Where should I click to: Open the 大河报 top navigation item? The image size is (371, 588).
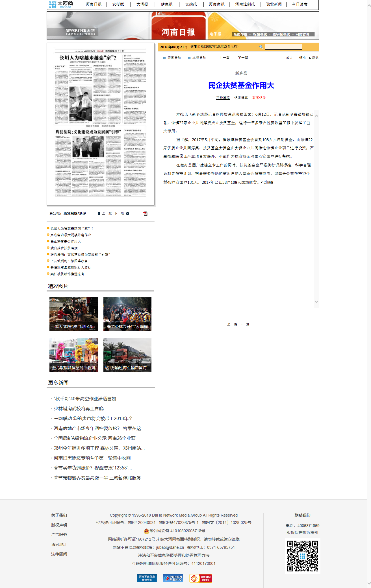(x=142, y=4)
